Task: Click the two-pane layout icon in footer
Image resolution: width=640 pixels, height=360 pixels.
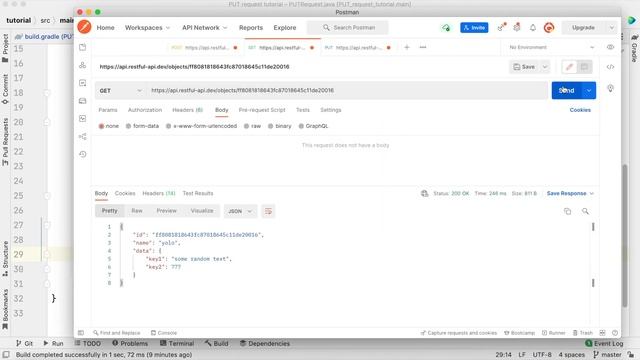Action: (602, 333)
